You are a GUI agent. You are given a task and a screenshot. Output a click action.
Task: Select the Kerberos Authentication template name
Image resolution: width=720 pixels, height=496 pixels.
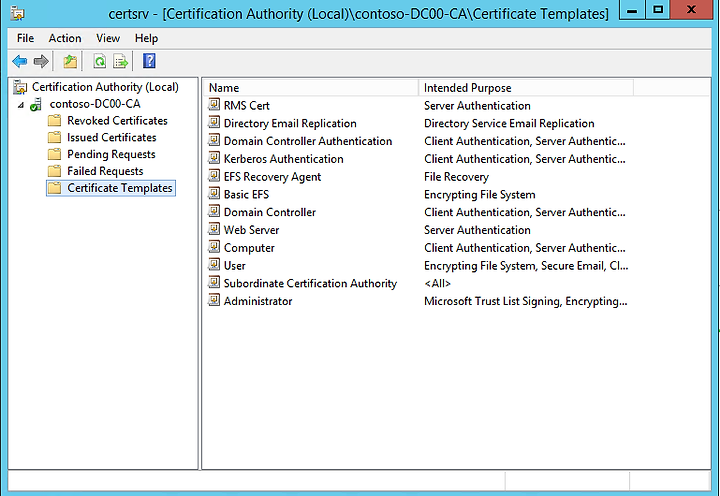coord(283,159)
